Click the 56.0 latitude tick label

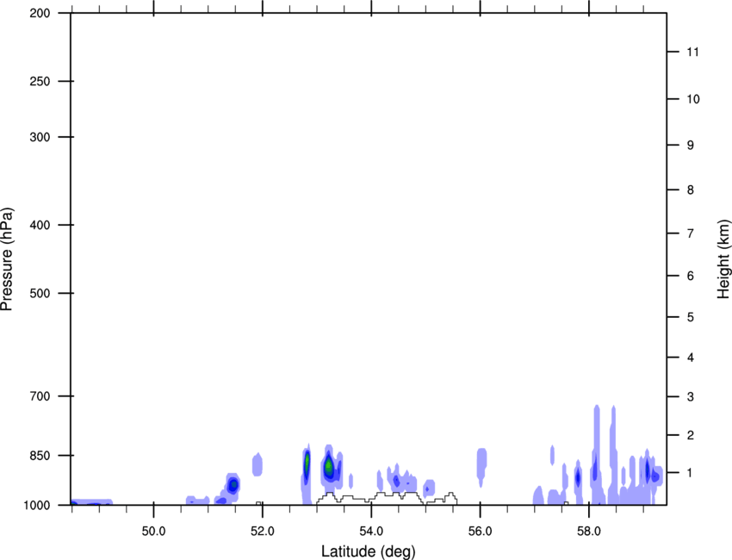point(480,532)
